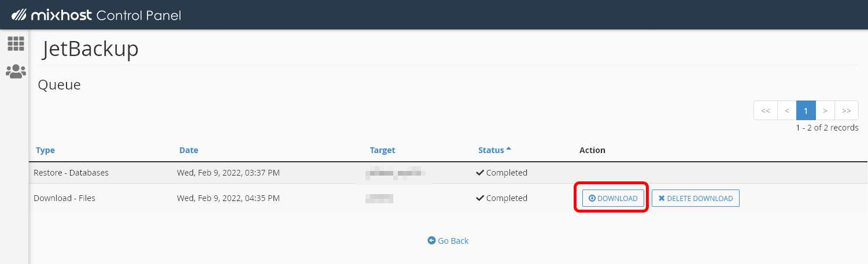Screen dimensions: 868x264
Task: Select the Download - Files queue row
Action: click(x=64, y=198)
